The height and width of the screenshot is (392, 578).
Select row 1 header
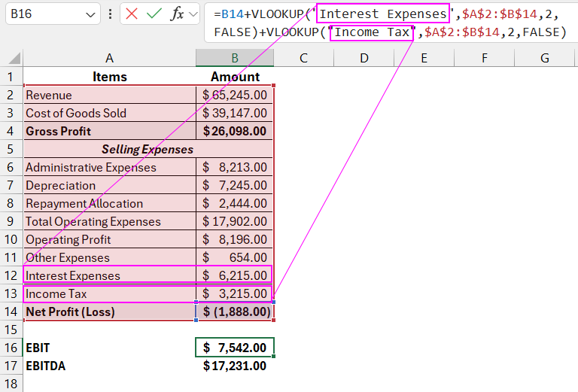point(11,77)
